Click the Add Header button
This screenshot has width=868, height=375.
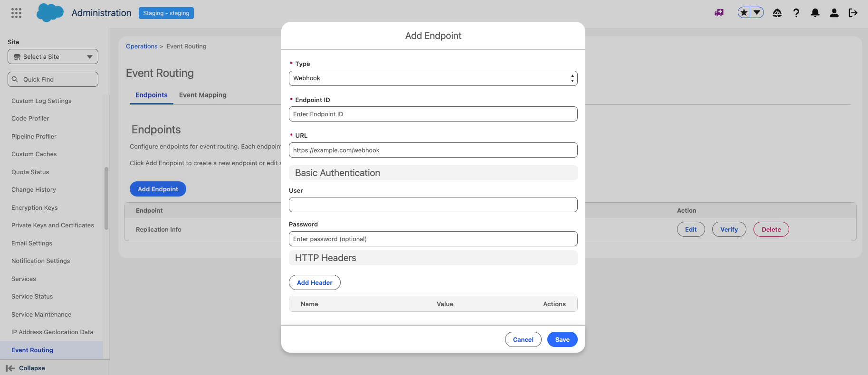pyautogui.click(x=315, y=282)
